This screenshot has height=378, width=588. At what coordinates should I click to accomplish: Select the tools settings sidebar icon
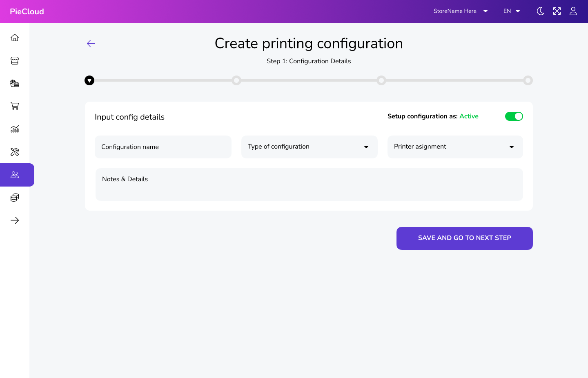click(15, 152)
